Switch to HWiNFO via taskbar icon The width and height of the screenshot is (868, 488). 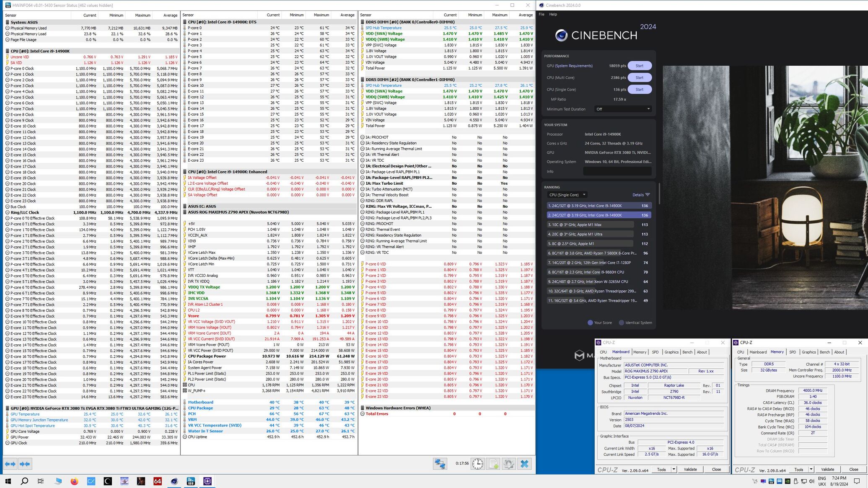tap(191, 481)
